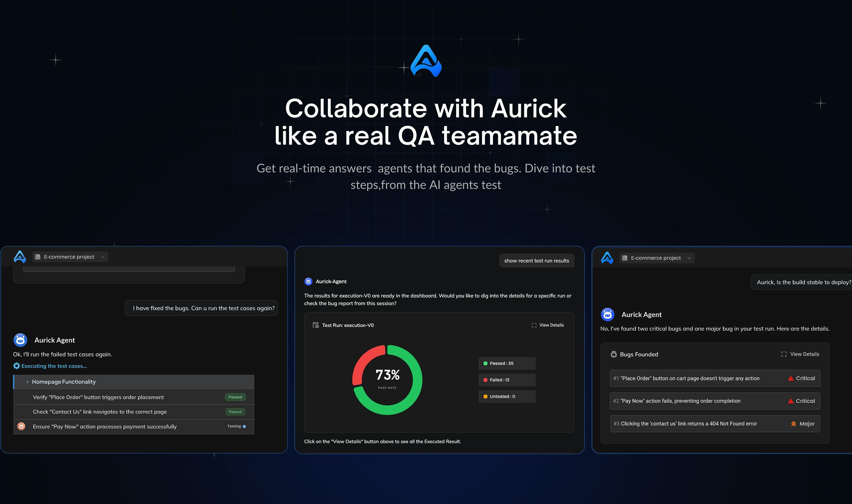Select the Check "Contact Us" link test case
Viewport: 852px width, 504px height.
coord(133,412)
